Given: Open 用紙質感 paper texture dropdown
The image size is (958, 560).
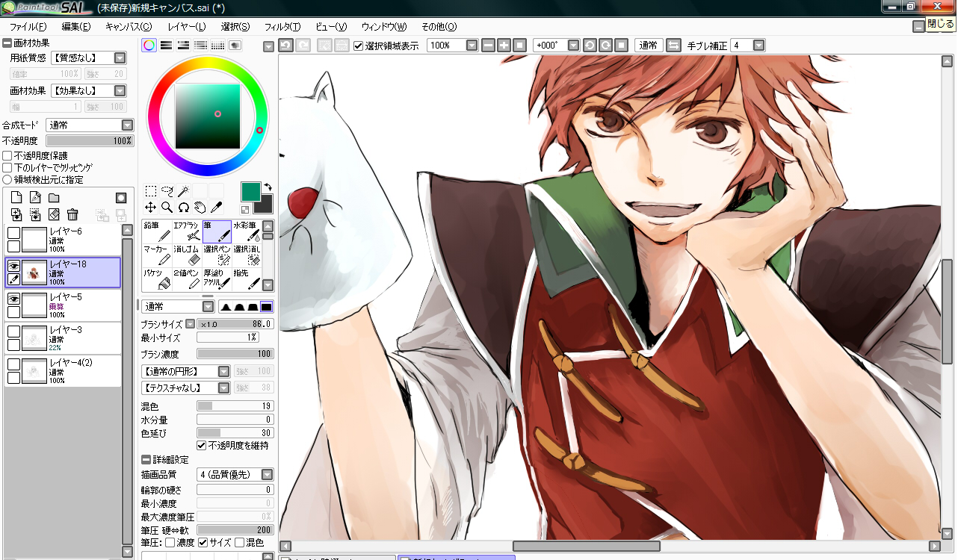Looking at the screenshot, I should (x=89, y=57).
